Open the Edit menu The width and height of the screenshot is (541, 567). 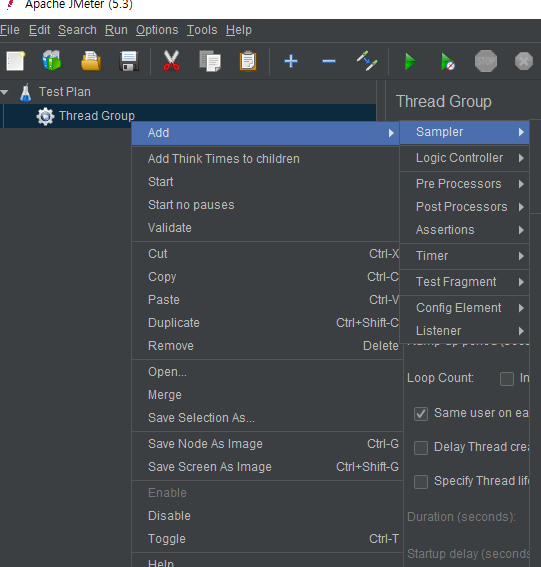coord(39,30)
